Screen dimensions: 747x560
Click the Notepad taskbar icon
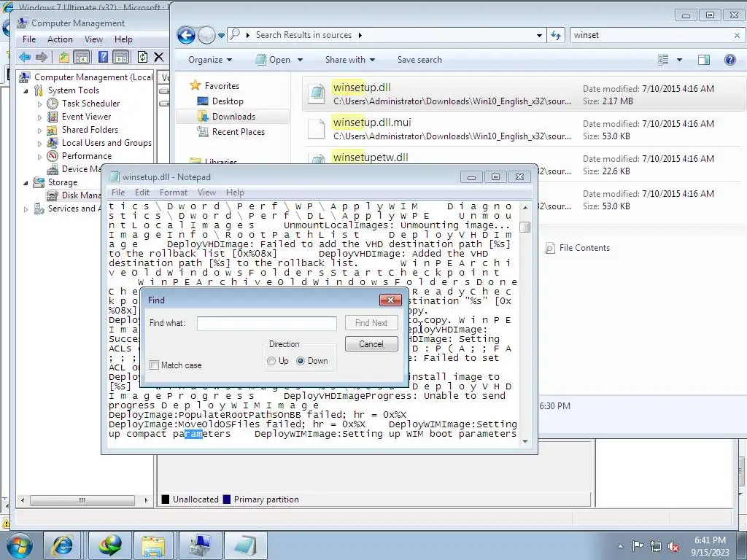(245, 545)
